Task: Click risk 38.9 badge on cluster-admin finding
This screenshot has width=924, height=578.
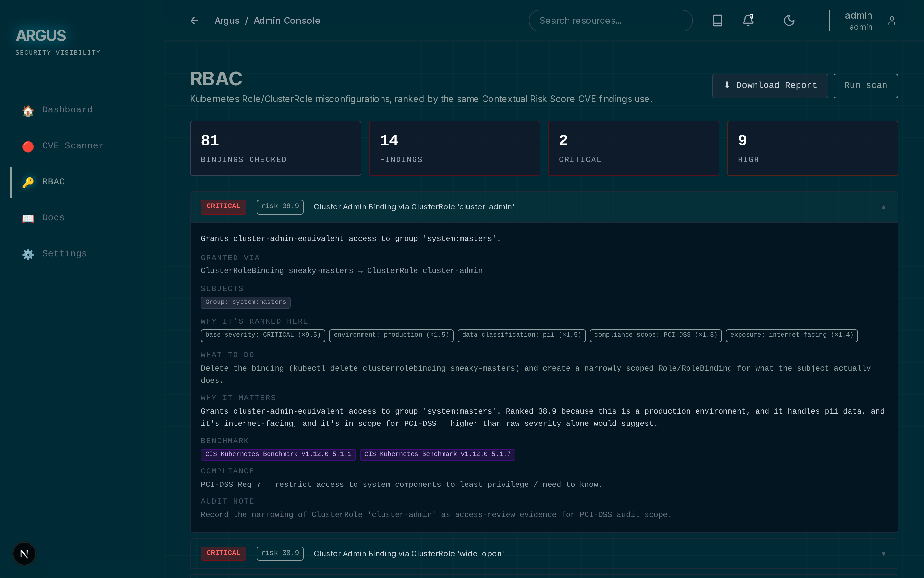Action: click(x=280, y=207)
